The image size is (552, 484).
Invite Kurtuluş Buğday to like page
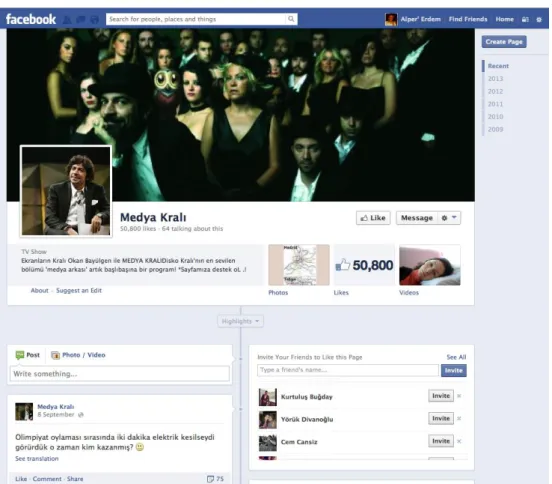coord(441,396)
